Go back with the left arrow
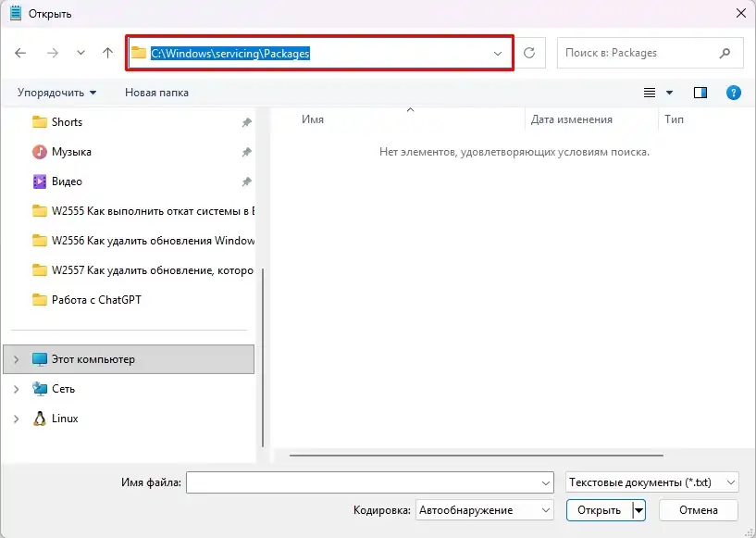Screen dimensions: 756x538 20,53
